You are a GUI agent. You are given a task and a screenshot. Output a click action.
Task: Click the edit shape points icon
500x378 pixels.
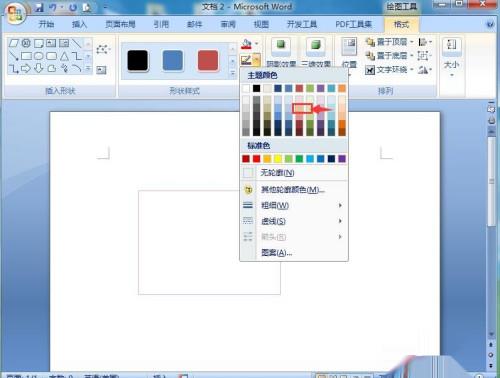[102, 50]
